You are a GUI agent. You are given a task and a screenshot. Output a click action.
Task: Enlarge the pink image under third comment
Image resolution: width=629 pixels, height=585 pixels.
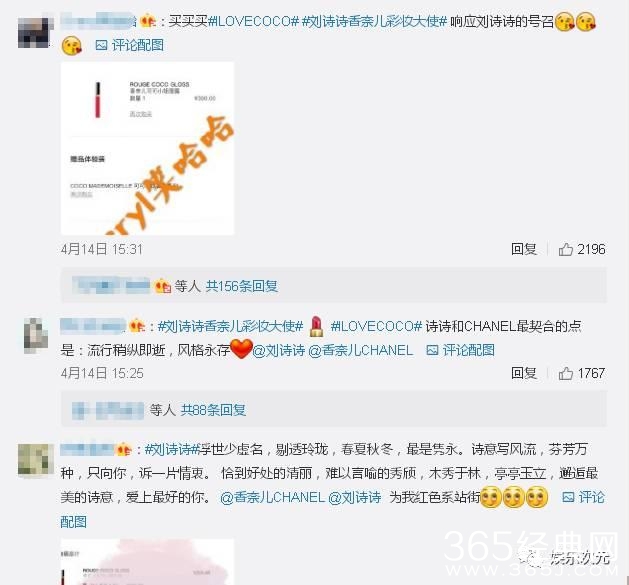(147, 562)
